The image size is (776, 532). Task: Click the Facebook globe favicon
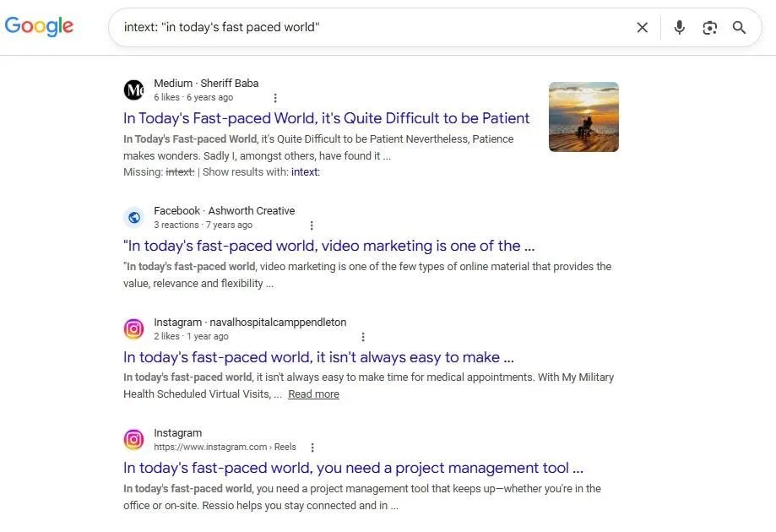point(133,217)
